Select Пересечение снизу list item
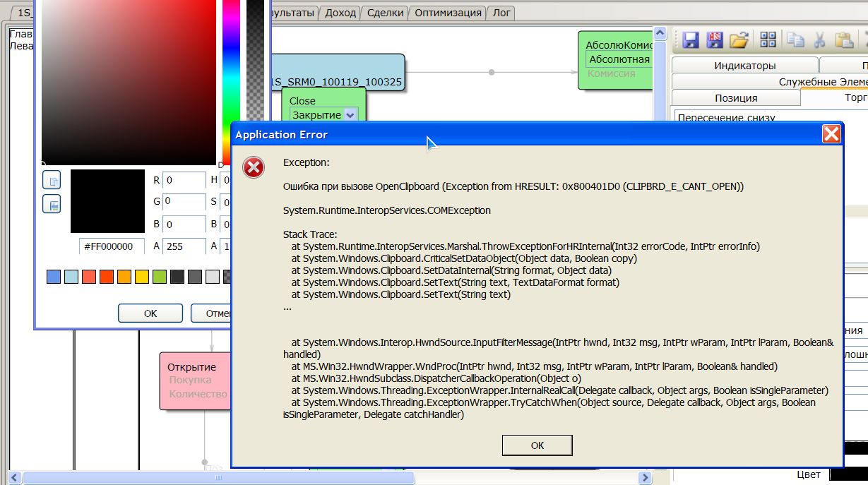The width and height of the screenshot is (868, 485). (727, 118)
